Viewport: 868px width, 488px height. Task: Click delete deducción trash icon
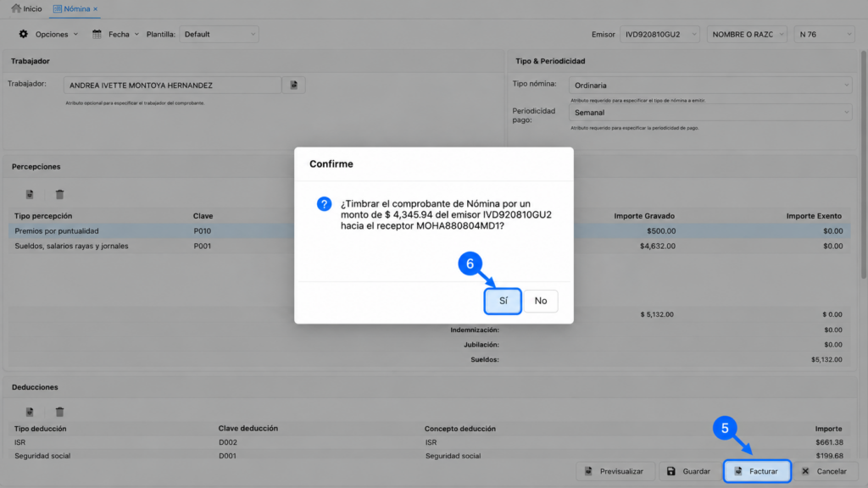[x=60, y=412]
